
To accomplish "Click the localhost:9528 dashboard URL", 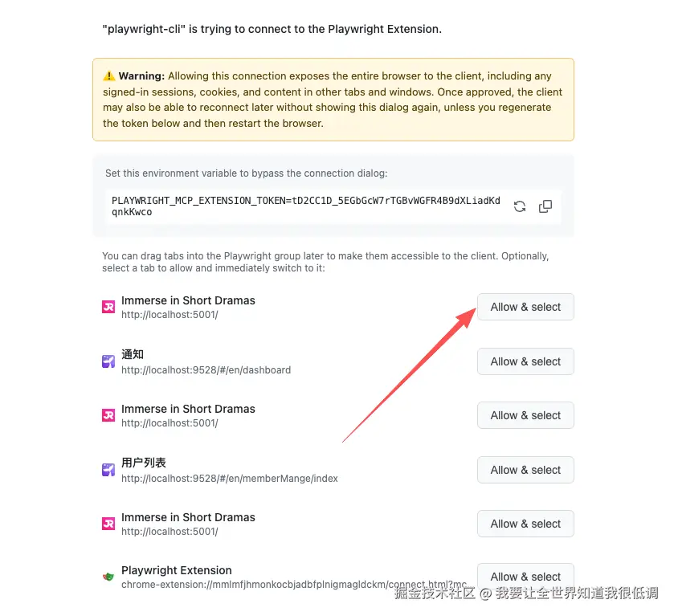I will (206, 370).
